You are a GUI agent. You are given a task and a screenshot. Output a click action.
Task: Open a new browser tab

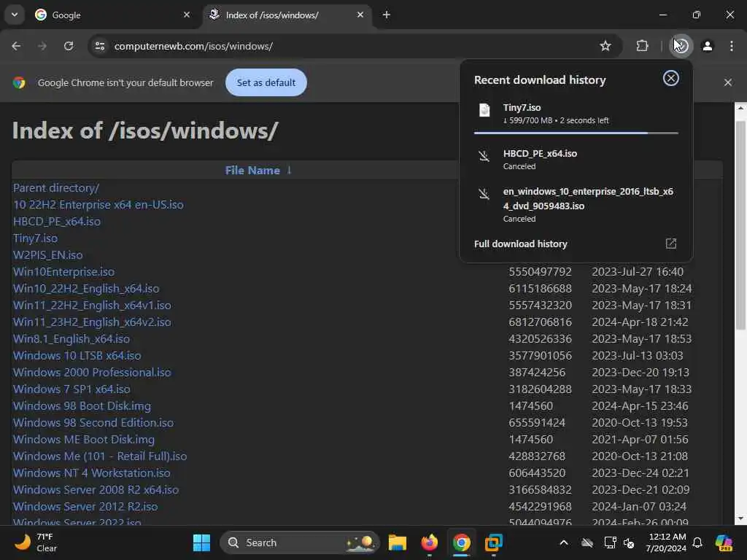(387, 15)
